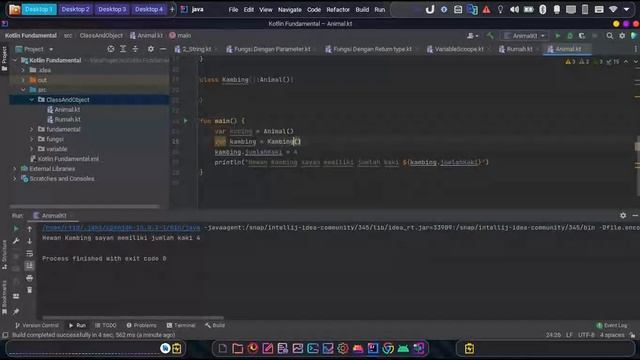The height and width of the screenshot is (360, 640).
Task: Click the volume icon in system tray
Action: [x=514, y=9]
